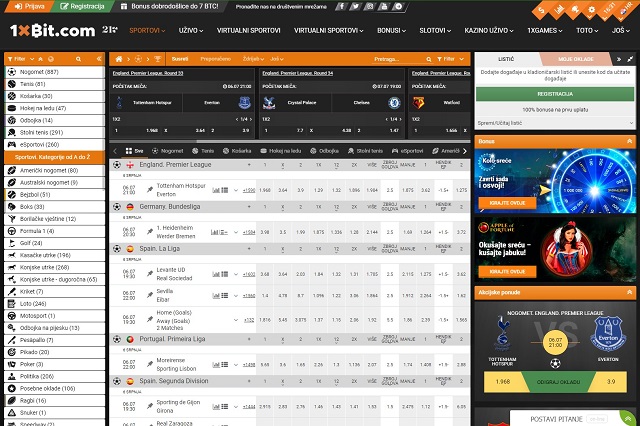This screenshot has height=426, width=640.
Task: Open the HR language flag selector
Action: 625,10
